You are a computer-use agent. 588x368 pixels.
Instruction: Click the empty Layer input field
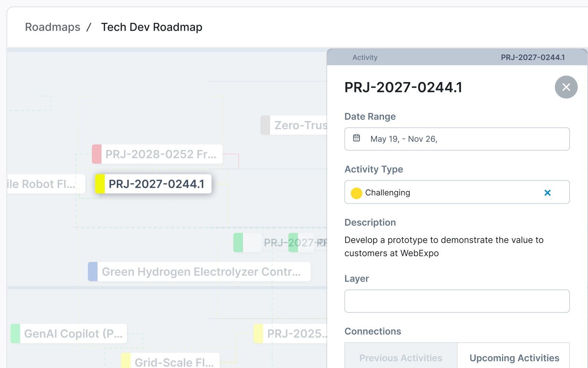click(457, 301)
